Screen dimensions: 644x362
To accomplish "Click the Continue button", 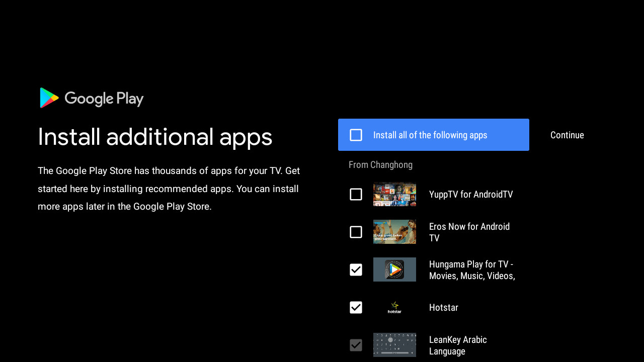I will pyautogui.click(x=567, y=135).
